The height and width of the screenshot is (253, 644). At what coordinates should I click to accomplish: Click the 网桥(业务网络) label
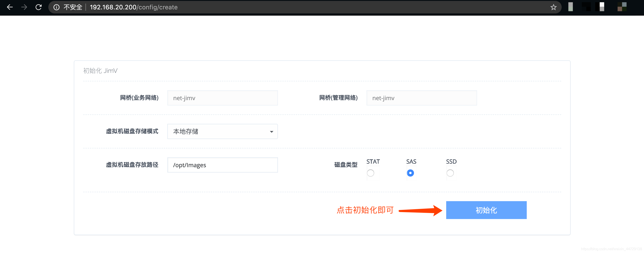point(139,98)
